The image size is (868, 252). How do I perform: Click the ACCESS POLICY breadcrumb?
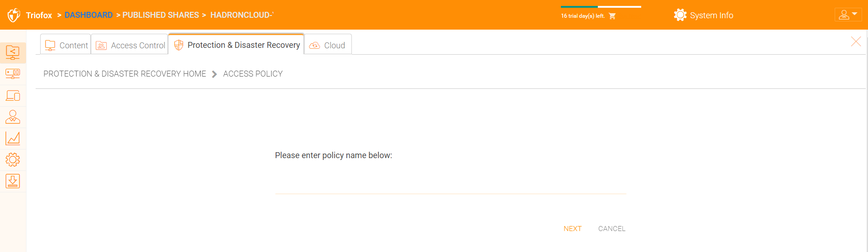pyautogui.click(x=253, y=74)
